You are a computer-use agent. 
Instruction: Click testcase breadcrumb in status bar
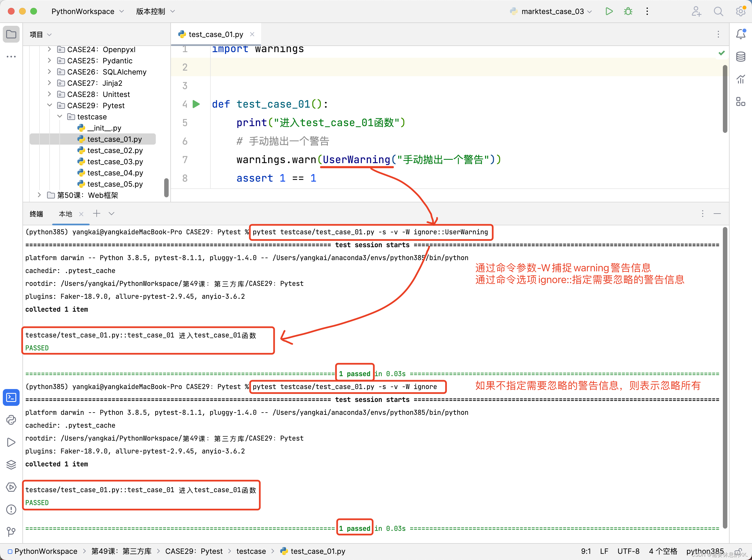tap(251, 551)
